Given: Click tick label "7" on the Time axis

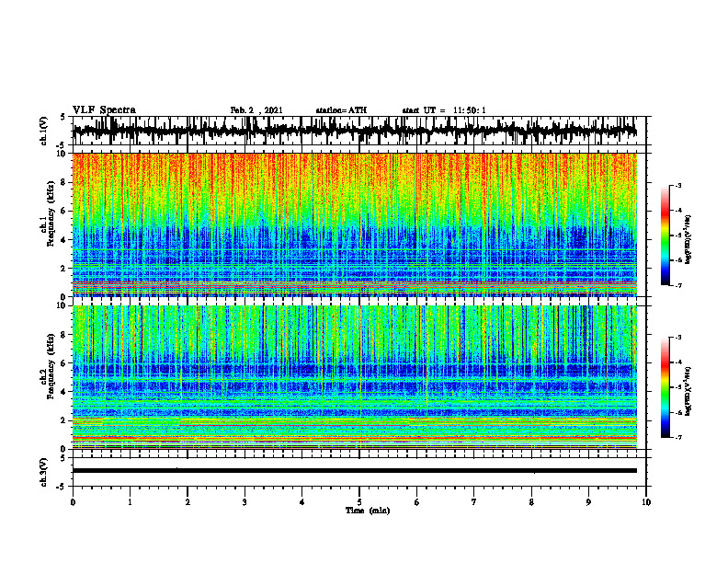Looking at the screenshot, I should [x=474, y=502].
